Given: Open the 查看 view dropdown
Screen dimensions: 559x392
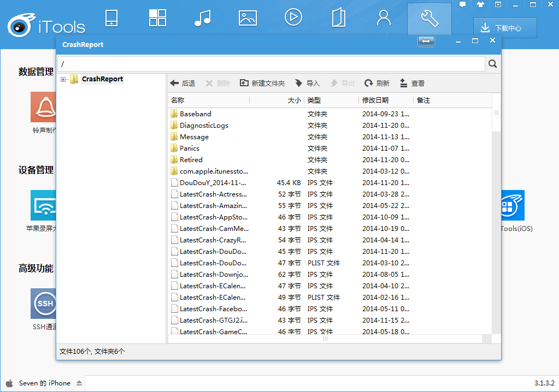Looking at the screenshot, I should [412, 84].
